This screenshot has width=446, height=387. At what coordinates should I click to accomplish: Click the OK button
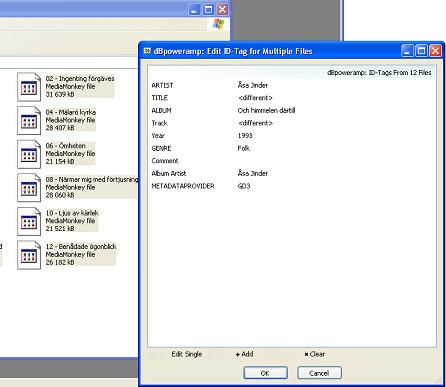[x=265, y=373]
